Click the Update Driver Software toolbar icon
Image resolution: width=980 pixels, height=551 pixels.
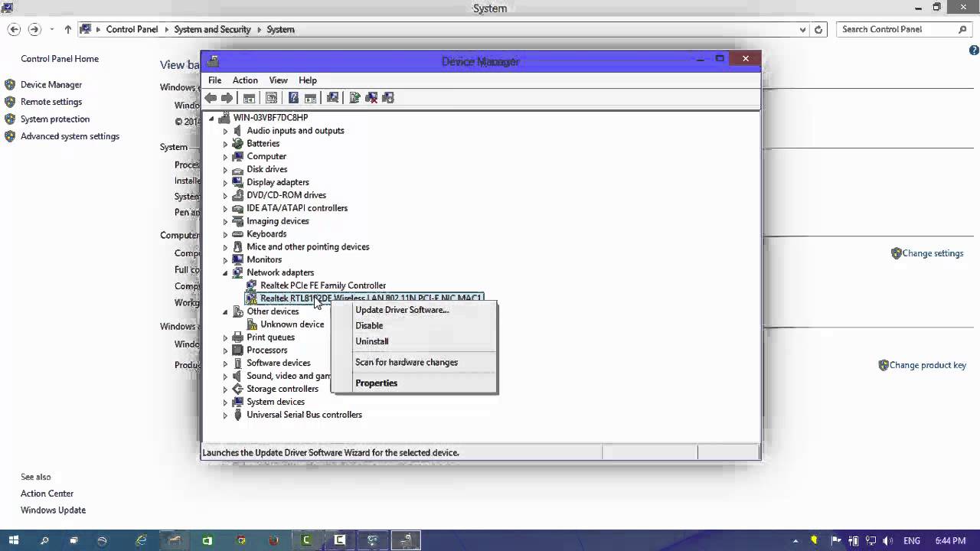[x=354, y=98]
